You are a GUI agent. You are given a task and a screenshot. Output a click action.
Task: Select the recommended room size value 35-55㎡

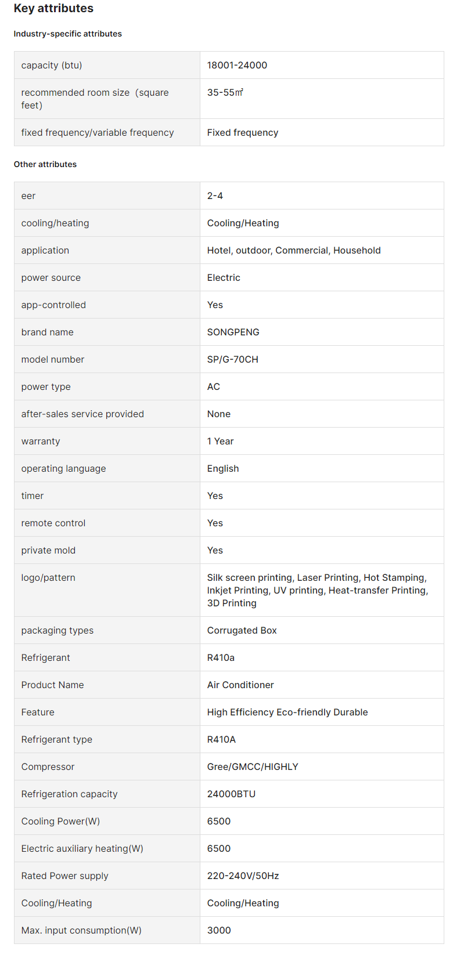tap(225, 92)
